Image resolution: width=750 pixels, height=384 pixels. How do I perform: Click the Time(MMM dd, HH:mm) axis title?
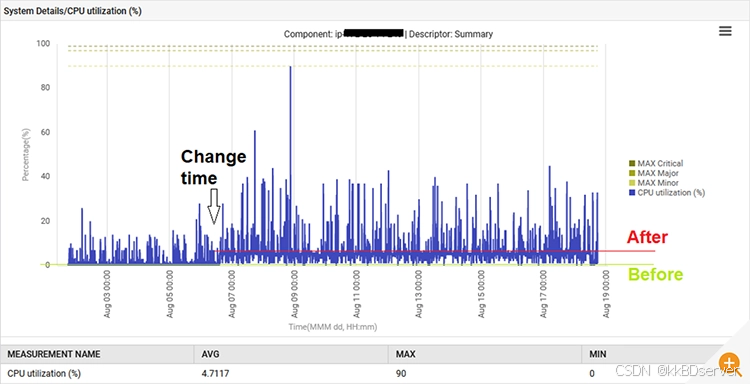point(332,327)
